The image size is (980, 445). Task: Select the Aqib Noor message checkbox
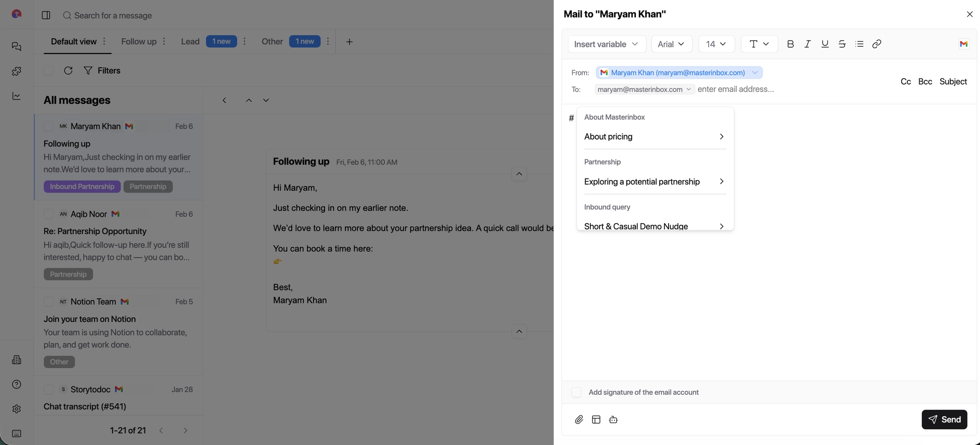(48, 214)
